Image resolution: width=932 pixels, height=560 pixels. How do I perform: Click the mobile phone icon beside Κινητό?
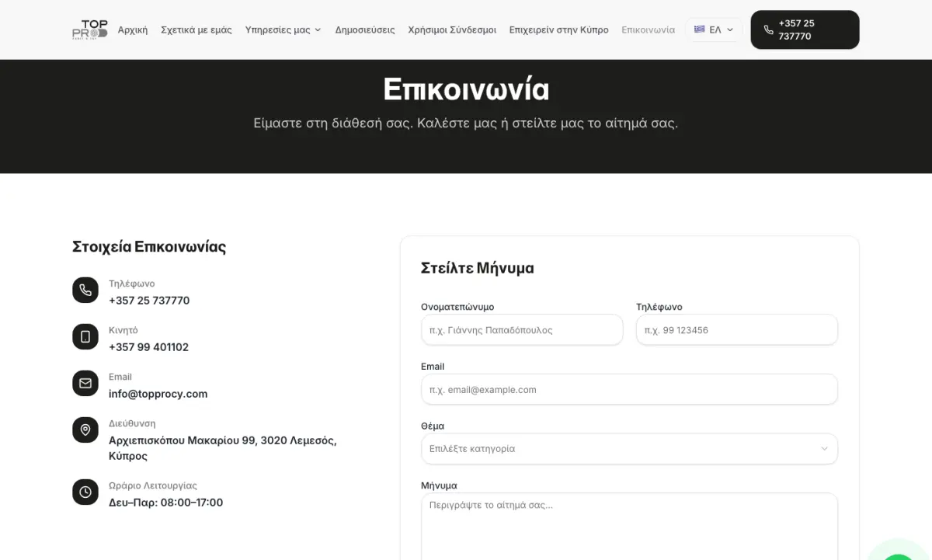[85, 337]
